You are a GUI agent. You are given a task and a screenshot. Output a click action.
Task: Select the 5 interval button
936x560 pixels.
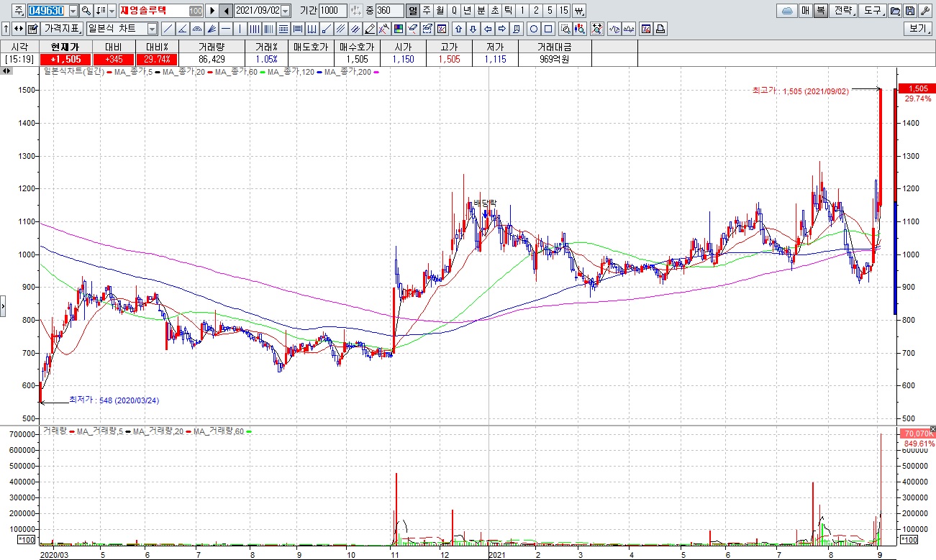[x=550, y=11]
